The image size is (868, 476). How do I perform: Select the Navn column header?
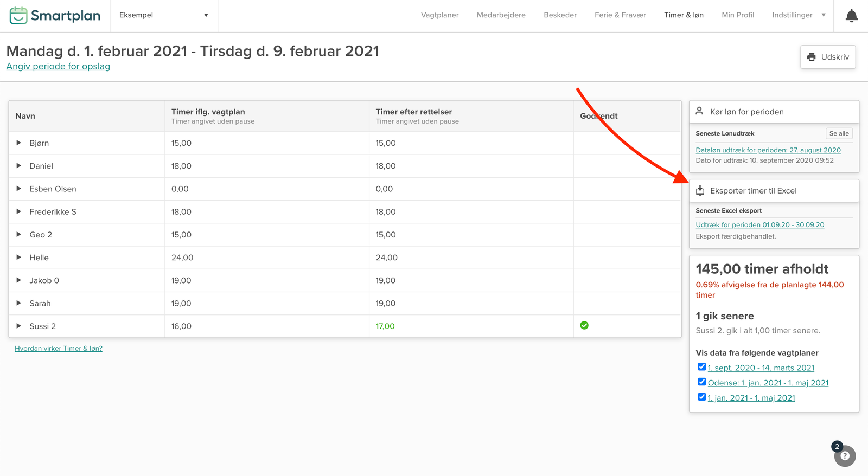tap(25, 116)
